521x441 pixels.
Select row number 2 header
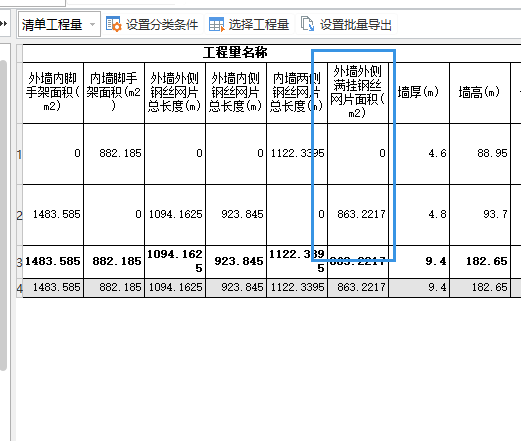pyautogui.click(x=19, y=215)
